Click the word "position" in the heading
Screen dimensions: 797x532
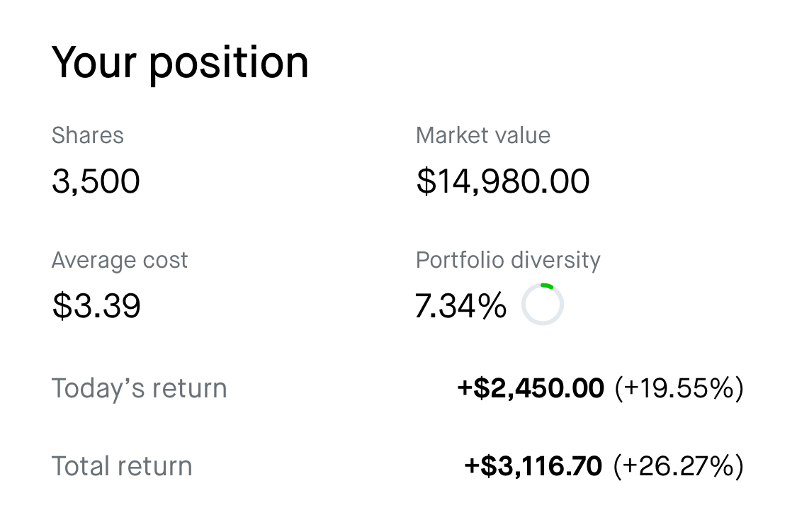point(228,64)
